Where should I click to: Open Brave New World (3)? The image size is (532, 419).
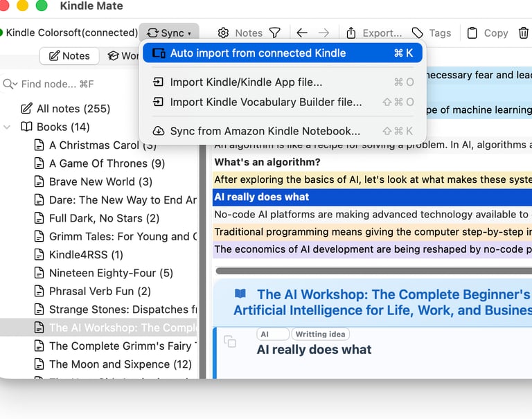[100, 181]
